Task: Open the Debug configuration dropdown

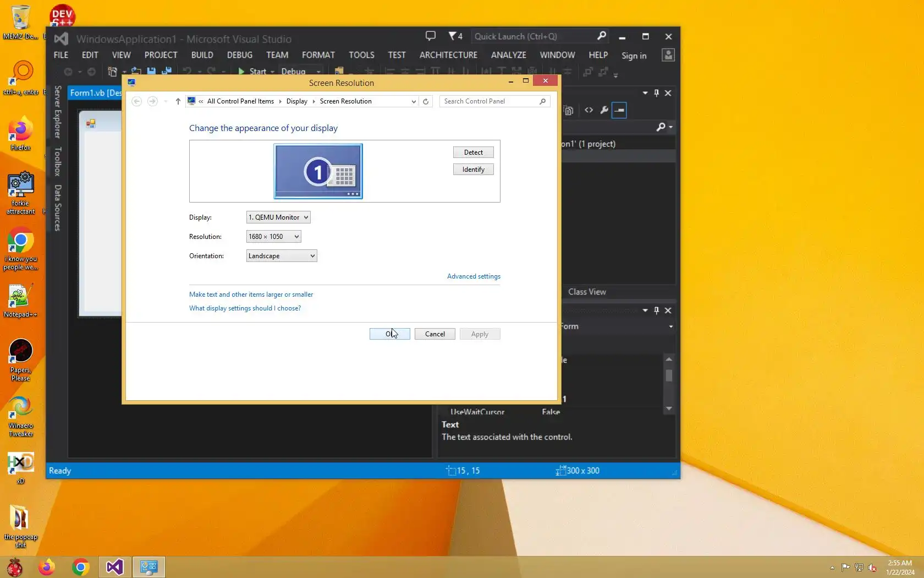Action: pyautogui.click(x=301, y=72)
